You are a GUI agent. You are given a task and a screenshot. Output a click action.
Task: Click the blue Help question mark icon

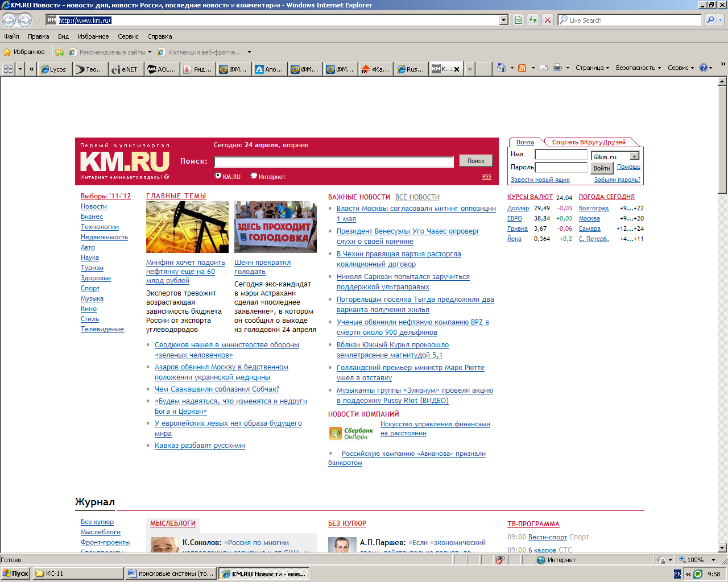[x=703, y=68]
